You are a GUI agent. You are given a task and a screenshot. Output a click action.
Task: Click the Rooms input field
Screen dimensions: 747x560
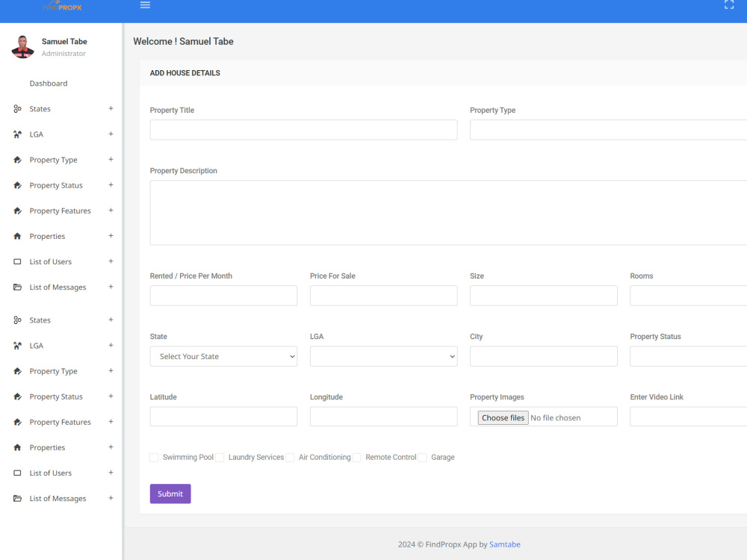tap(689, 296)
